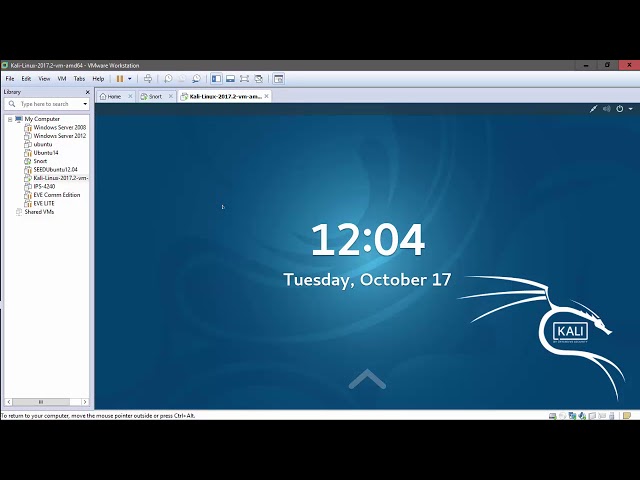Close the Library panel

coord(87,92)
